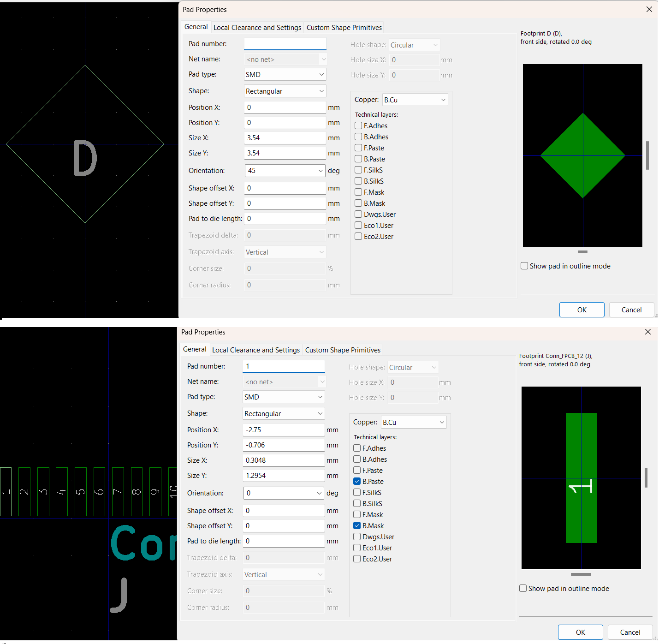This screenshot has width=659, height=644.
Task: Switch to Local Clearance tab for Footprint D
Action: [x=257, y=28]
